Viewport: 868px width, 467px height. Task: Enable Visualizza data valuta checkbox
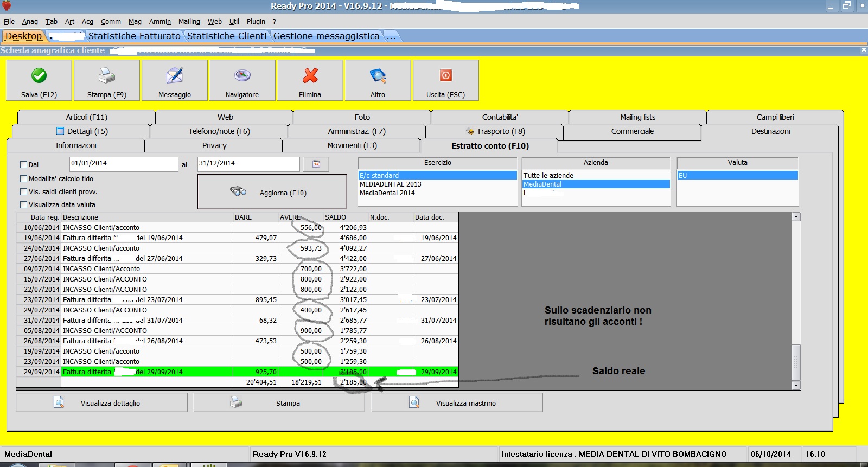point(23,204)
